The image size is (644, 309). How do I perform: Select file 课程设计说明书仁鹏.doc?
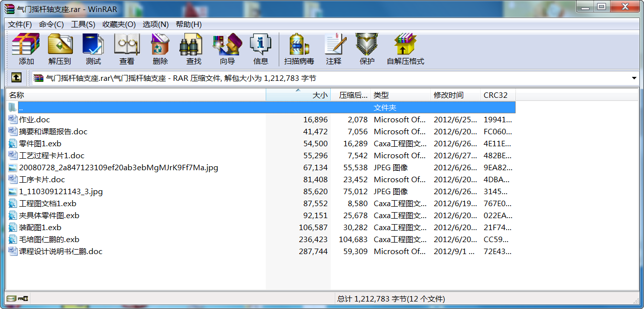point(60,251)
